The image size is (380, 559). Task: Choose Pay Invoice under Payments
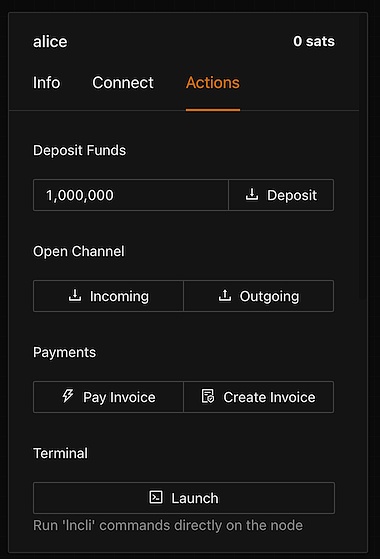point(108,397)
